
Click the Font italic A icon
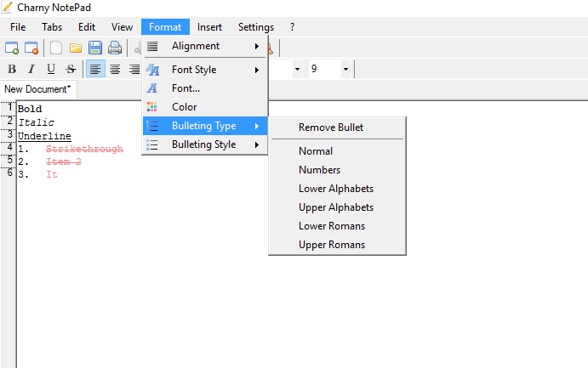point(151,88)
